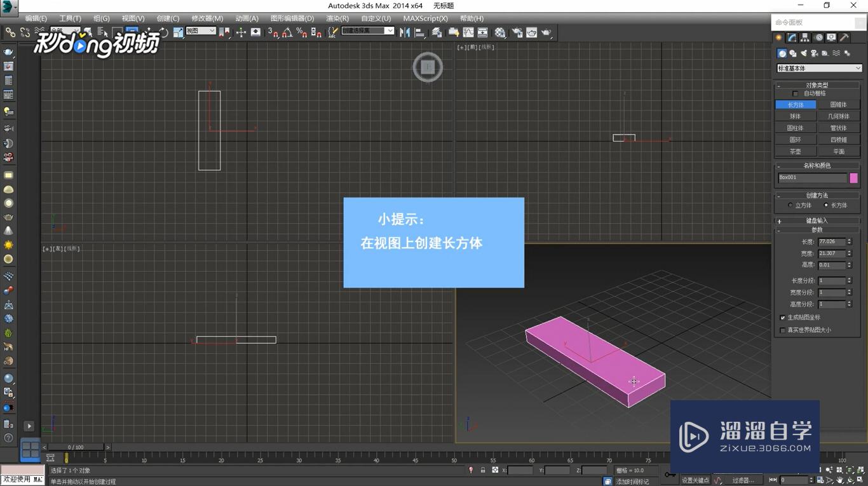Image resolution: width=868 pixels, height=486 pixels.
Task: Activate the Select and Rotate tool
Action: (x=163, y=32)
